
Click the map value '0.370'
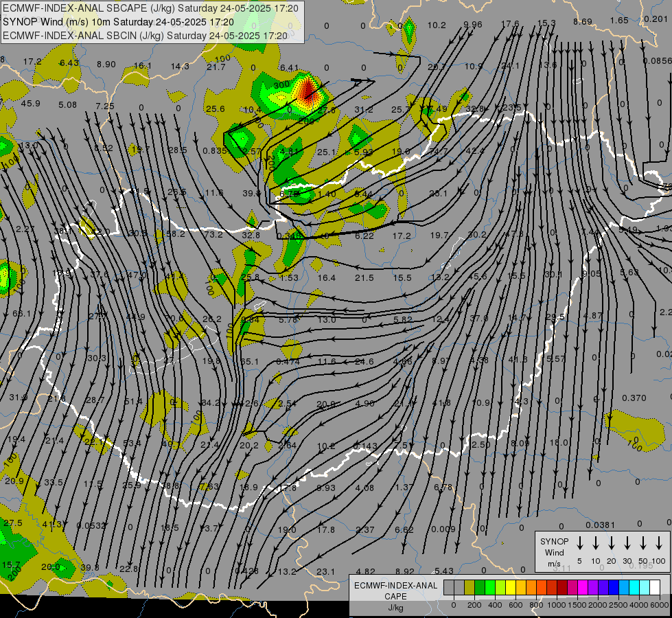coord(634,398)
